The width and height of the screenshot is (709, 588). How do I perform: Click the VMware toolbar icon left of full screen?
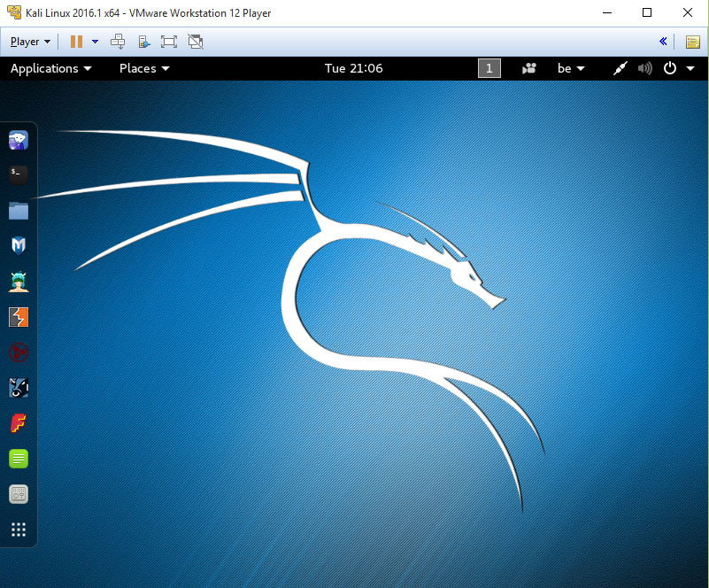(x=143, y=42)
